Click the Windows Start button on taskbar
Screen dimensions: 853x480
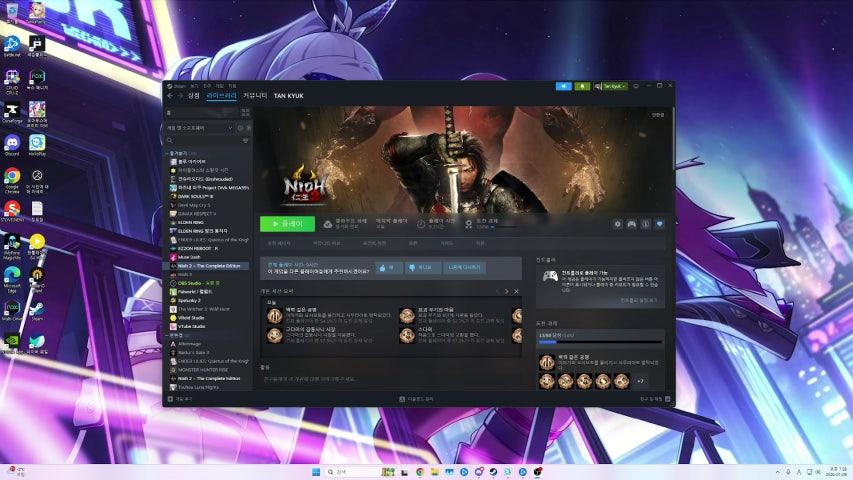pyautogui.click(x=316, y=472)
